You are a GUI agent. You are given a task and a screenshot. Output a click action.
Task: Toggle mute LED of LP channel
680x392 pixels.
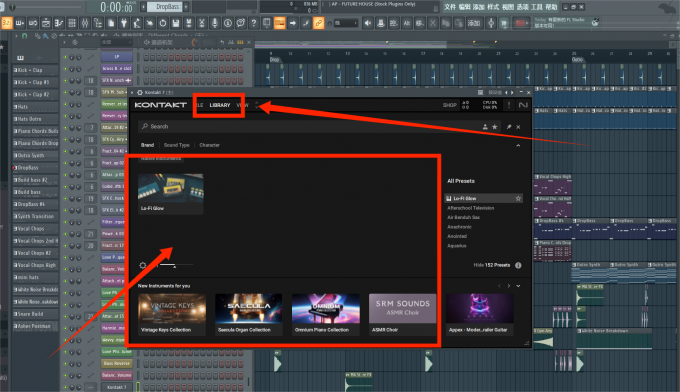(65, 57)
